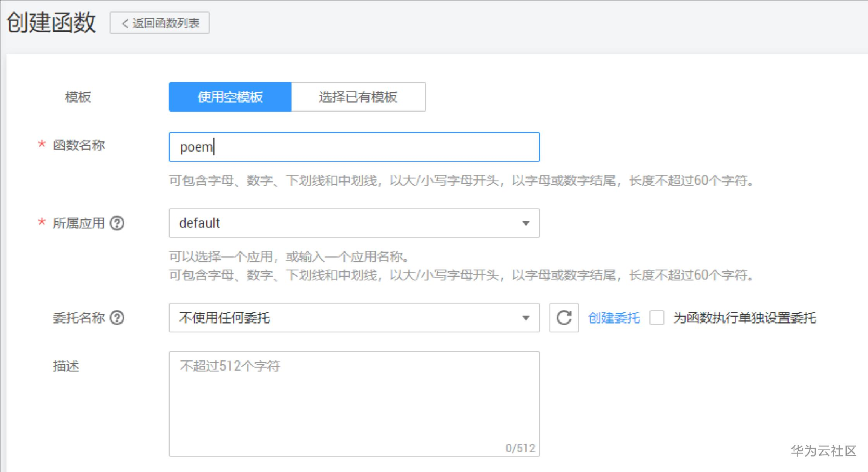Click the 委托名称 label text
Viewport: 868px width, 472px height.
coord(79,318)
